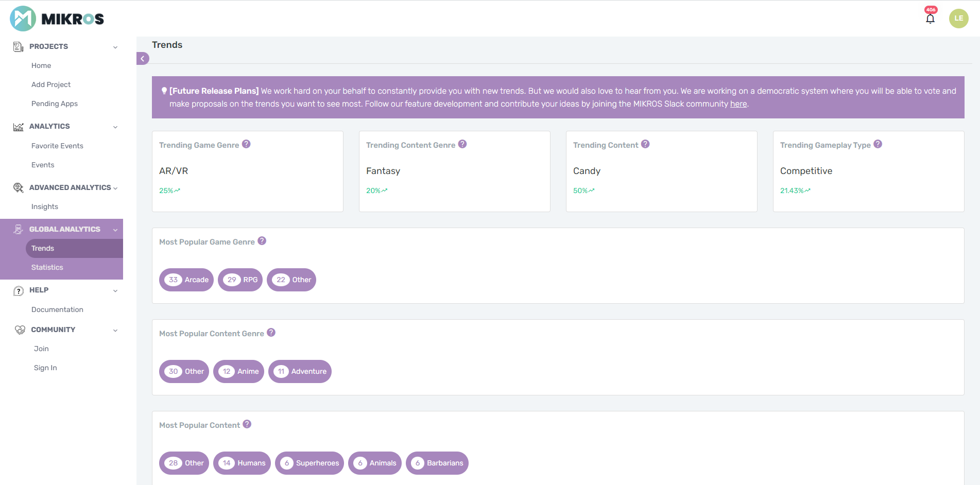This screenshot has height=485, width=980.
Task: Click the LE user avatar
Action: (x=958, y=18)
